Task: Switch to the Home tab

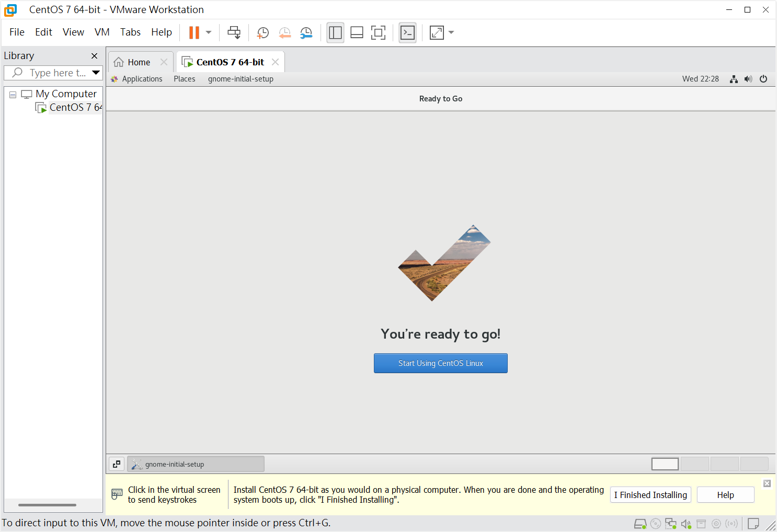Action: tap(139, 62)
